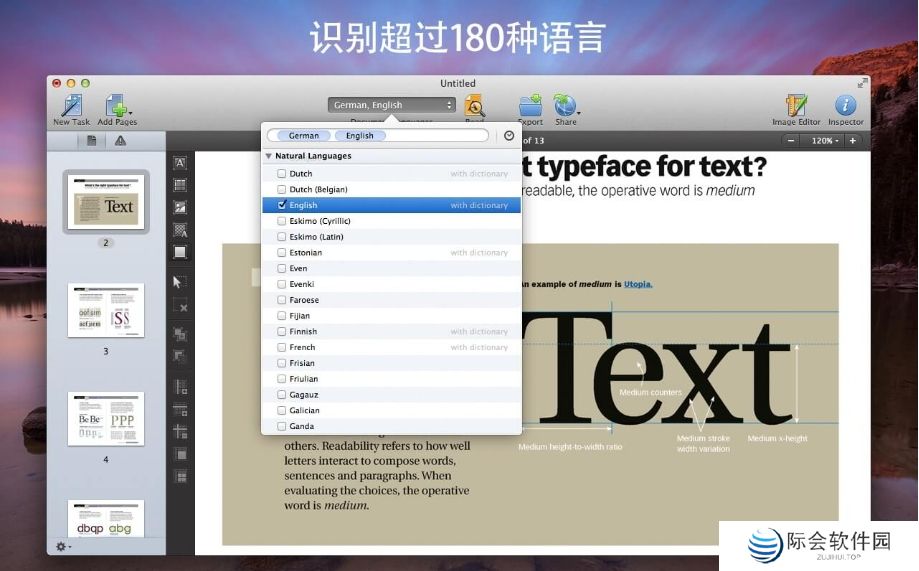Click the delete area tool
The image size is (919, 571).
point(180,305)
